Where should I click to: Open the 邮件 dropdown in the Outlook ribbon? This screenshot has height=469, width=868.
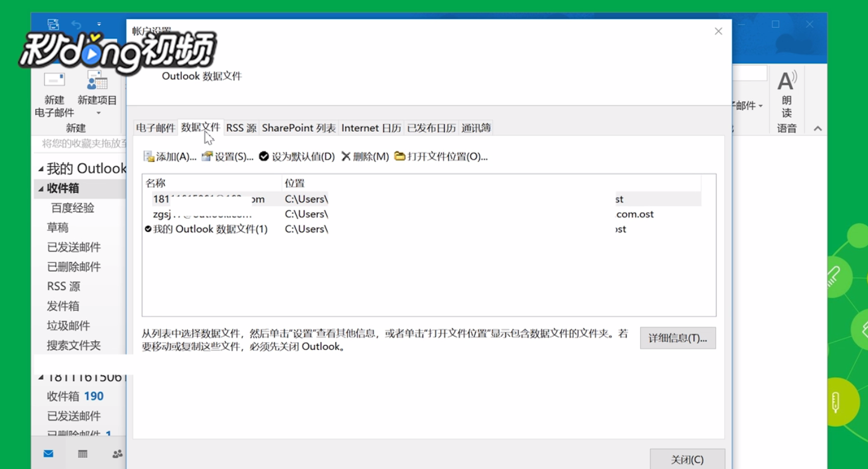click(748, 106)
